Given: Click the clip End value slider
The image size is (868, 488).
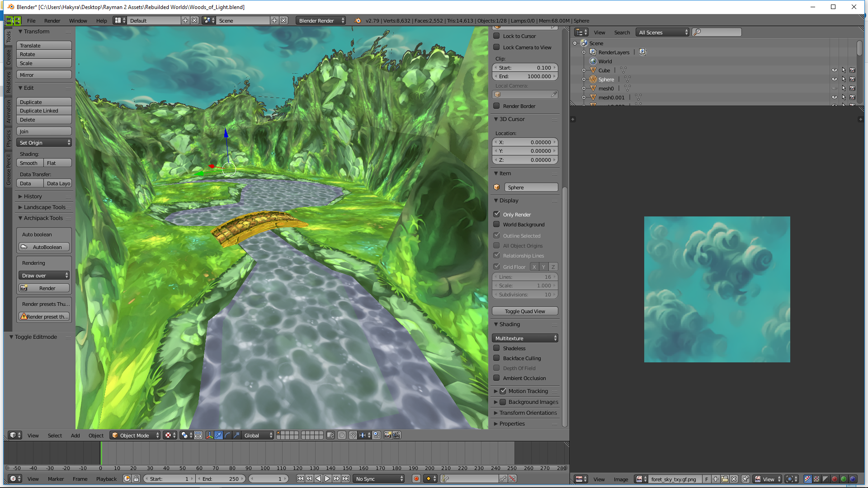Looking at the screenshot, I should click(525, 76).
